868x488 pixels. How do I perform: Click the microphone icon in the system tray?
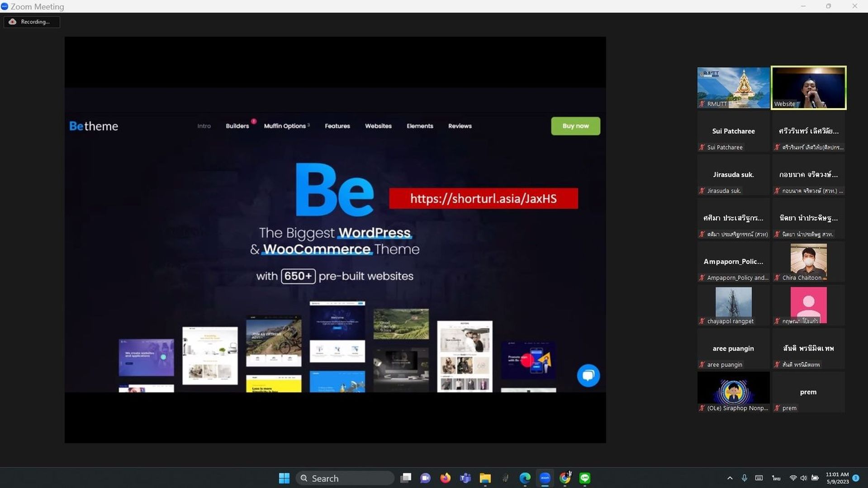(744, 478)
